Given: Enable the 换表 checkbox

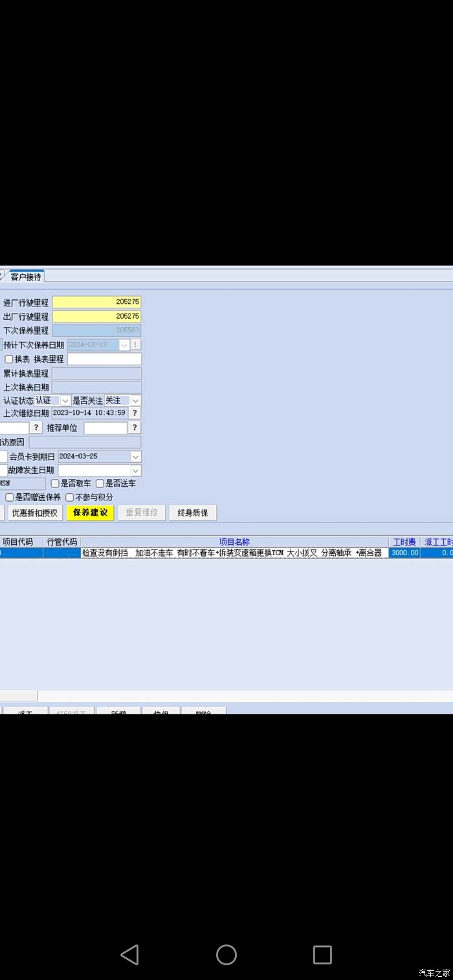Looking at the screenshot, I should 9,359.
